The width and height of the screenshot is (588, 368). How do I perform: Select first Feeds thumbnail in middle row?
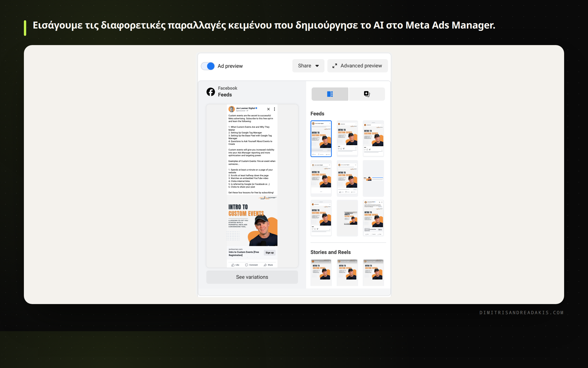[x=321, y=178]
